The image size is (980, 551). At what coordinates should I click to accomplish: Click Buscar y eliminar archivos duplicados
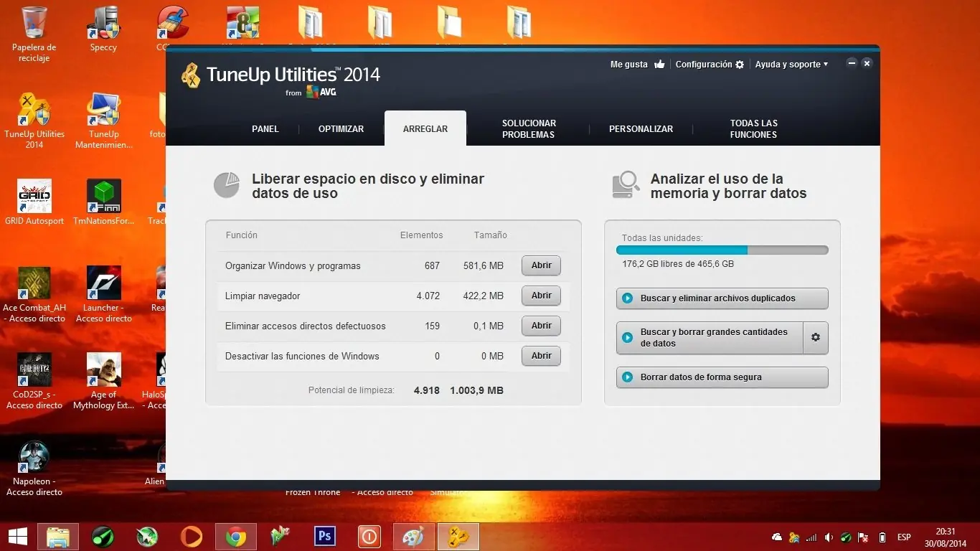pos(722,298)
